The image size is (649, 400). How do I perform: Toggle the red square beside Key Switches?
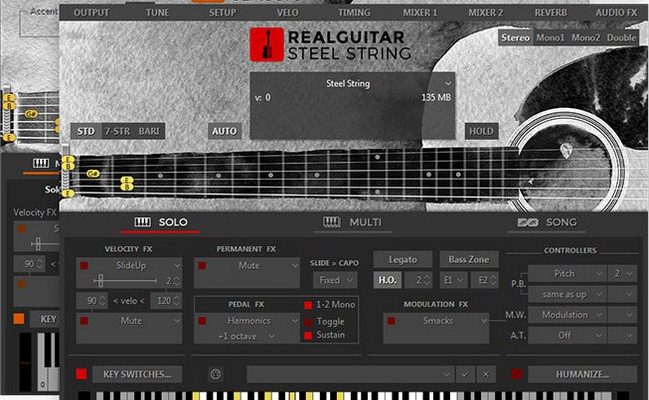tap(81, 374)
